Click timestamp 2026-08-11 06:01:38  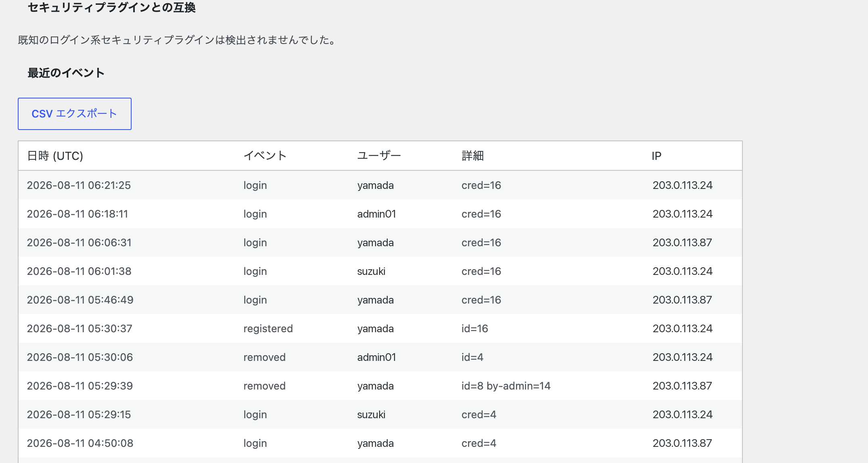click(x=79, y=271)
